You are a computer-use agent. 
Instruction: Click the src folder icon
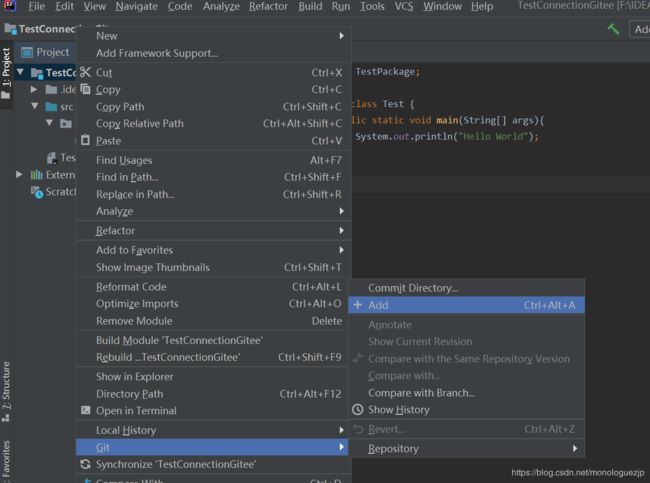(51, 107)
